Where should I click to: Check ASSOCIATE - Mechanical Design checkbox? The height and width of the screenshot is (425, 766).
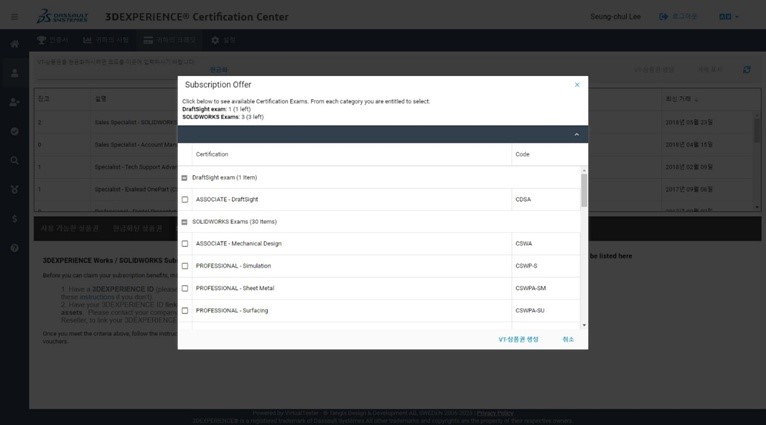[185, 243]
